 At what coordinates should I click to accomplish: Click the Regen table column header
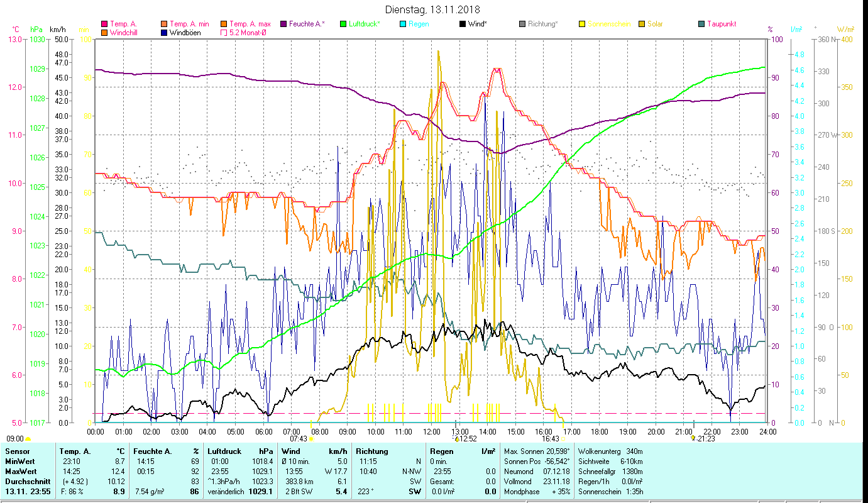(443, 451)
